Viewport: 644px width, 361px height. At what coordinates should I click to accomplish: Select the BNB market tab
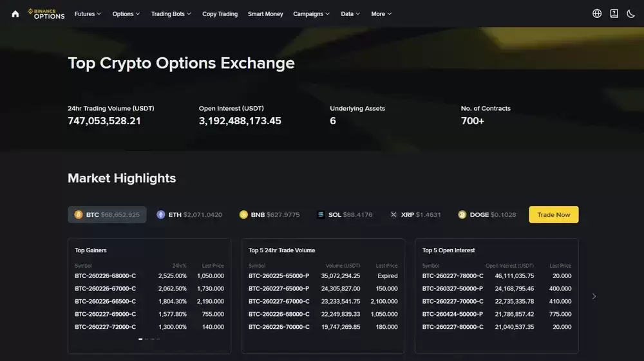click(270, 214)
